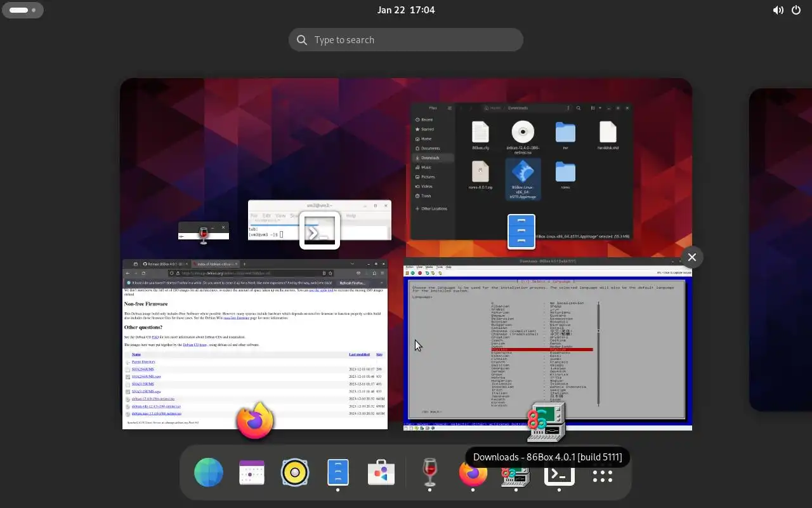
Task: Open Firefox from the dock
Action: point(473,473)
